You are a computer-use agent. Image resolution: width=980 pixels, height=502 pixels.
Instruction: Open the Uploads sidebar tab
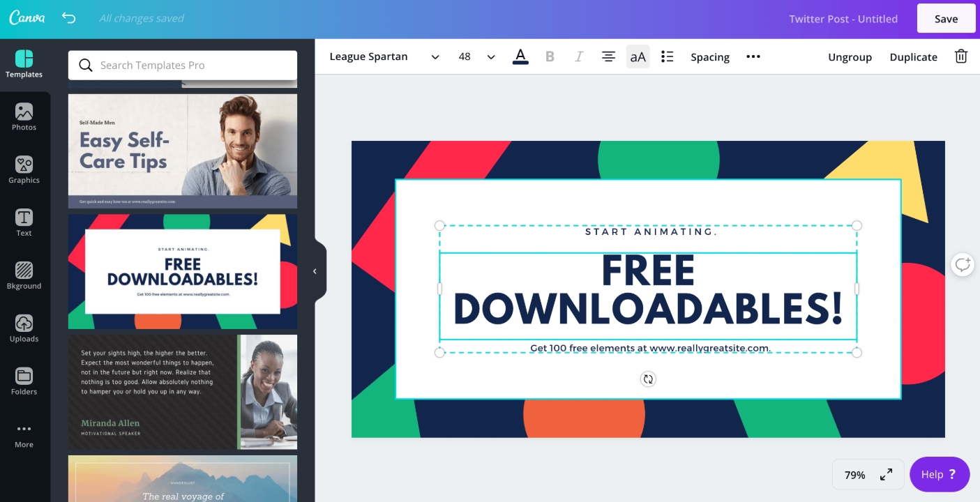(x=24, y=329)
